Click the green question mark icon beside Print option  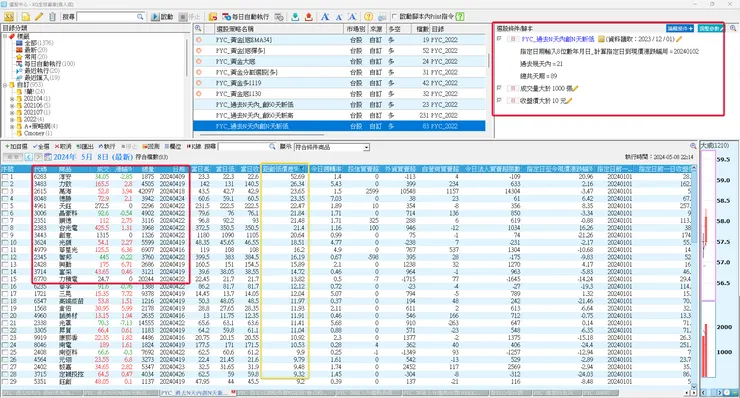[x=460, y=17]
